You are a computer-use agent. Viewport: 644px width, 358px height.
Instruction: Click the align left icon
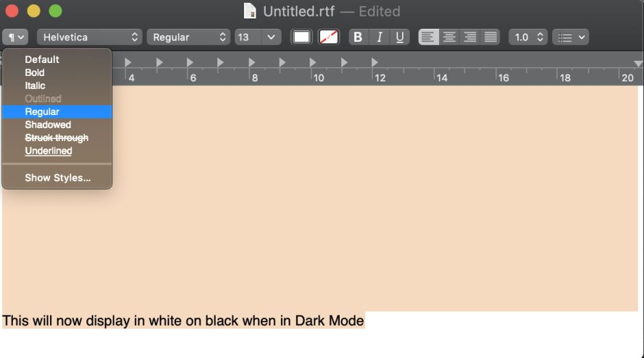pos(429,37)
